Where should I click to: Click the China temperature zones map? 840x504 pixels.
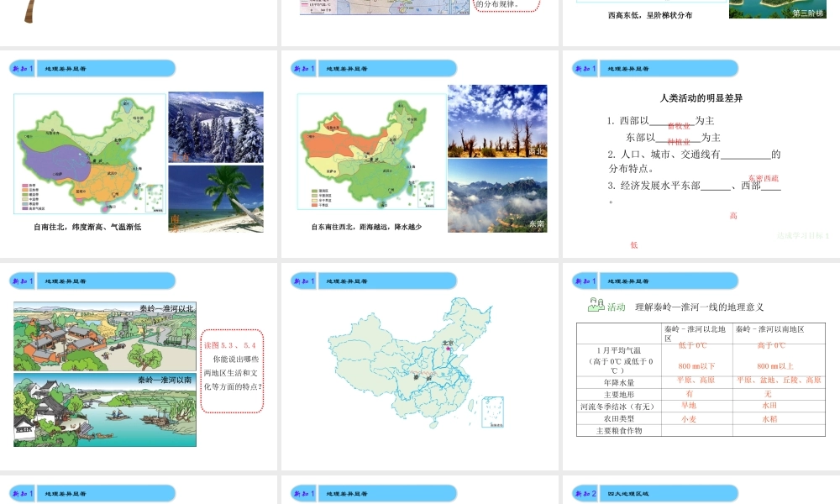tap(90, 154)
